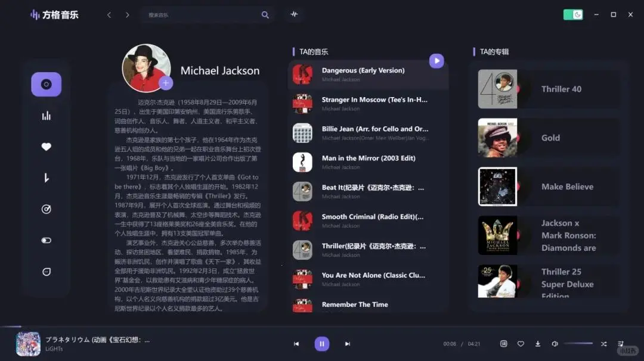
Task: Click the audio recognition waveform icon in the top bar
Action: click(x=294, y=14)
